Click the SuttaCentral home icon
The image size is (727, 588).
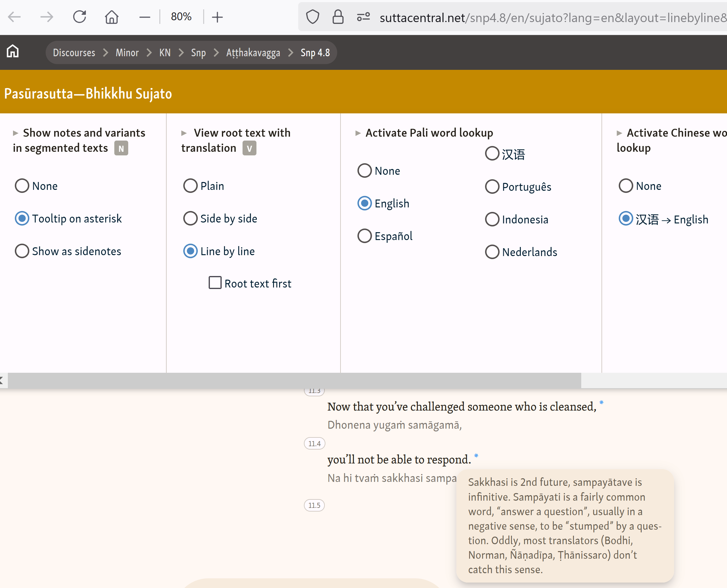click(x=13, y=52)
